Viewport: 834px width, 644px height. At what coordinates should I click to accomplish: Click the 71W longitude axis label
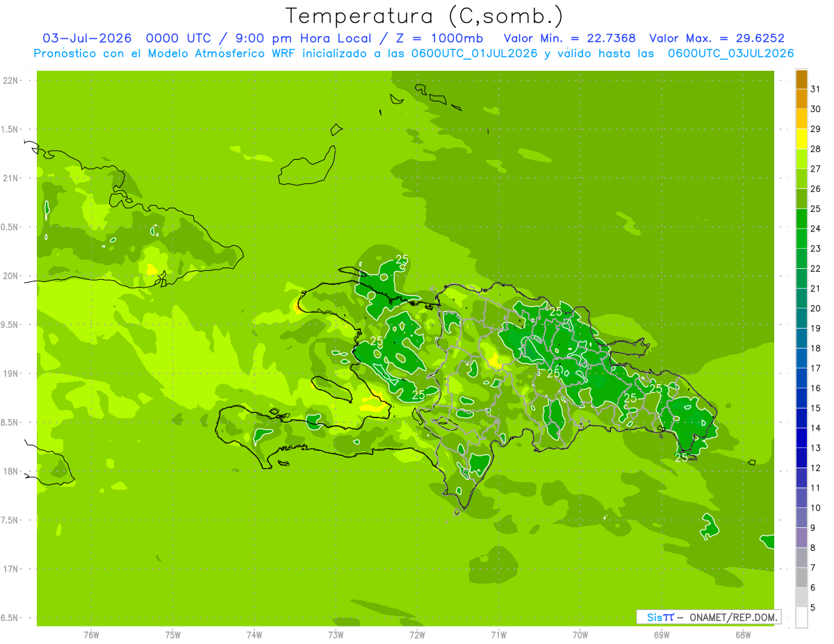click(x=498, y=635)
